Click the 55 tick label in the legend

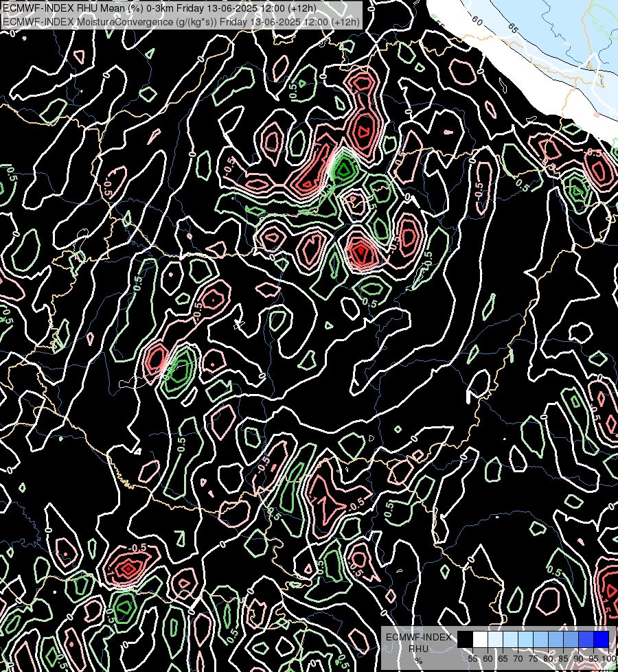(472, 659)
